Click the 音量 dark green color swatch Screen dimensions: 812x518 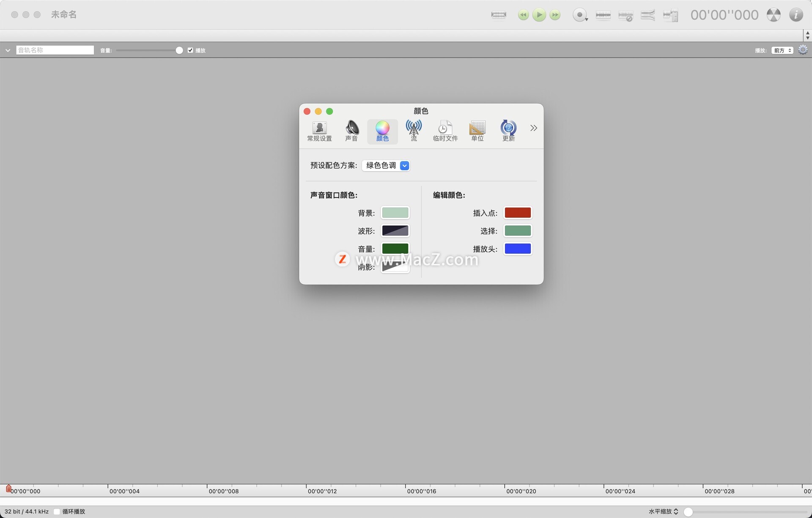coord(395,248)
